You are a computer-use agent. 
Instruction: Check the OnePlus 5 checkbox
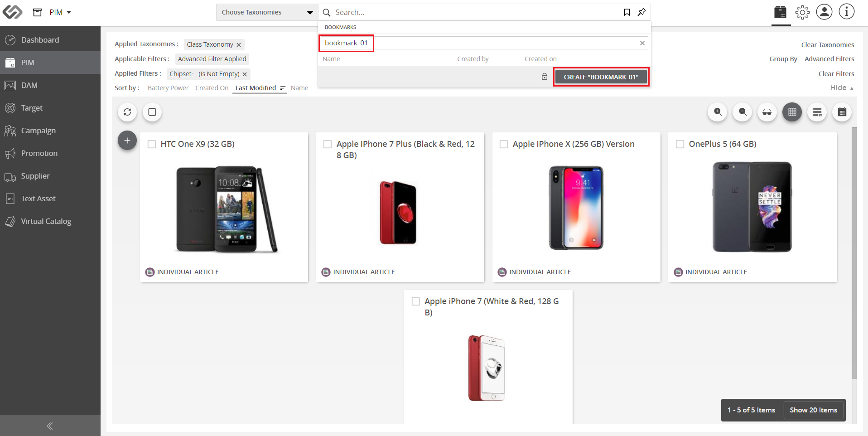click(x=680, y=144)
